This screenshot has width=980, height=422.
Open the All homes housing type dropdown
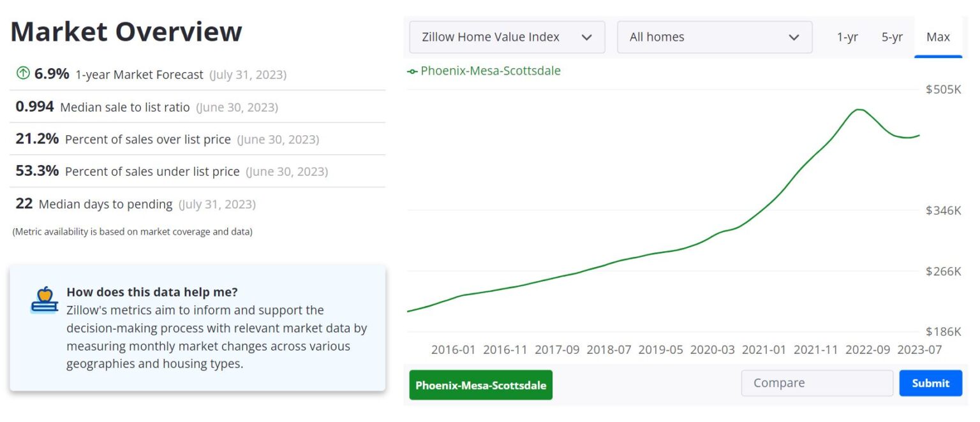click(x=714, y=37)
